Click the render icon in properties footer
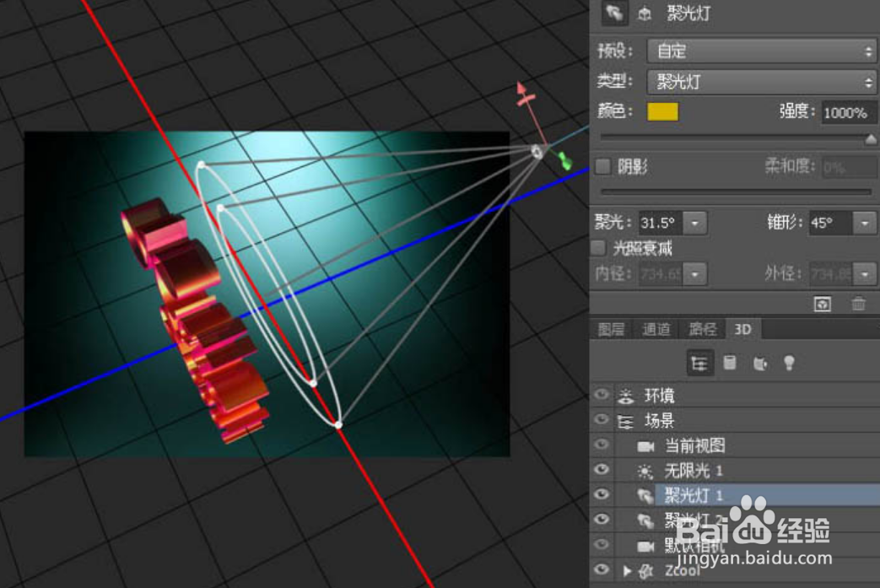The image size is (880, 588). click(x=822, y=304)
